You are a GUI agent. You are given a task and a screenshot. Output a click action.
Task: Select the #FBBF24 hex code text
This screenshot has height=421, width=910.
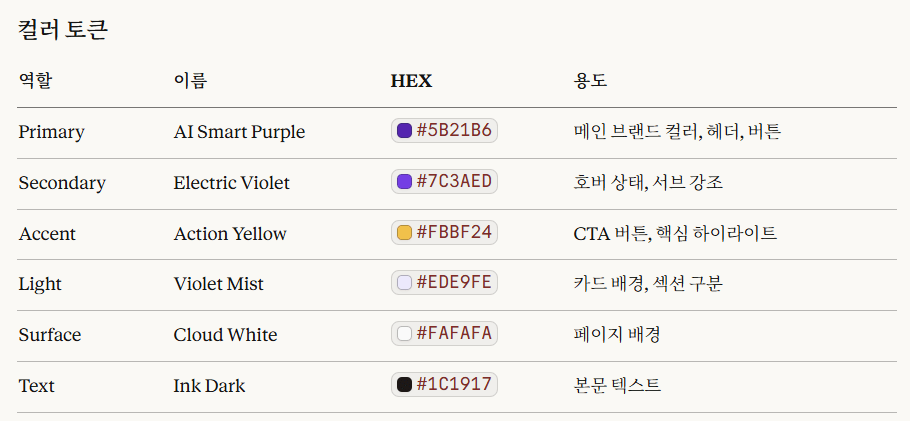point(454,233)
